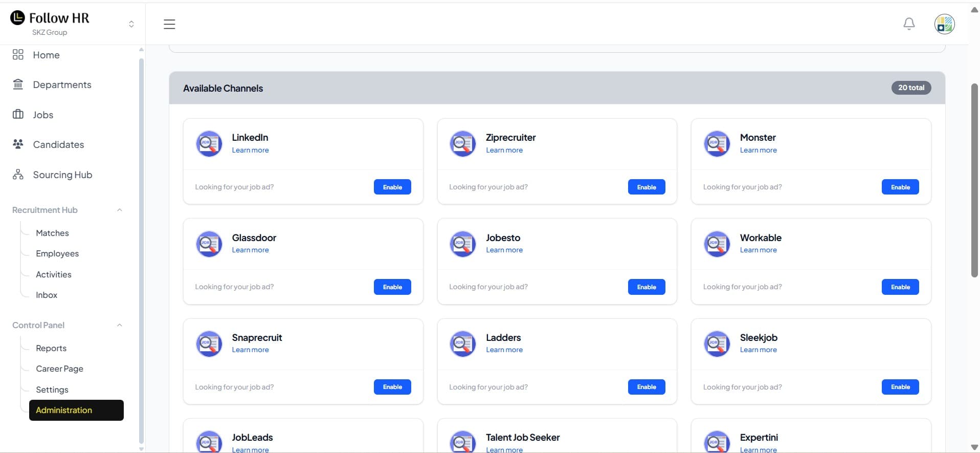Go to Home in sidebar
This screenshot has width=980, height=453.
click(46, 55)
